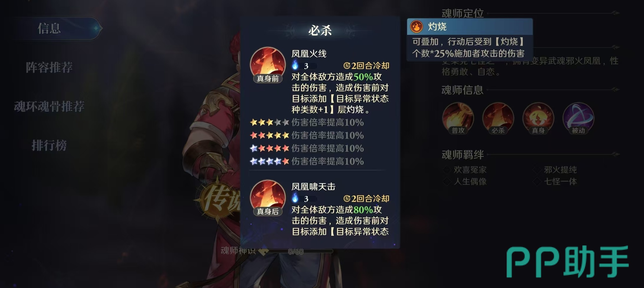Viewport: 644px width, 288px height.
Task: Click the three-star 伤害倍率提高10% row
Action: click(307, 122)
